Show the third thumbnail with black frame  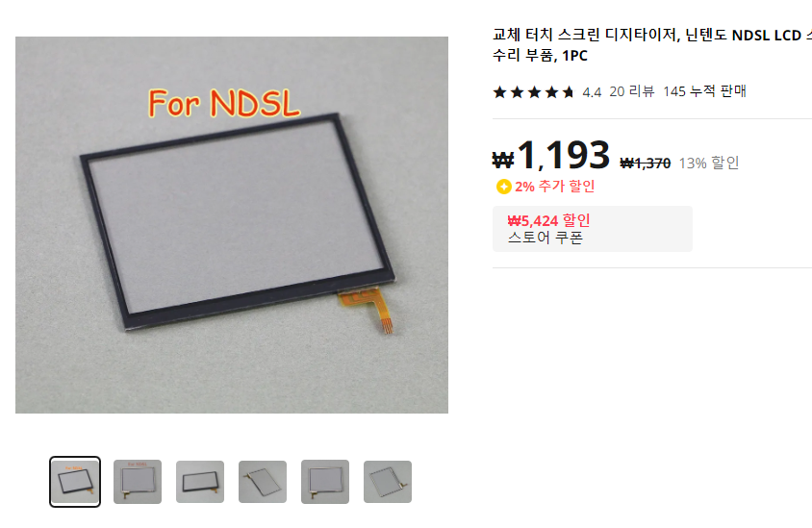(x=200, y=482)
